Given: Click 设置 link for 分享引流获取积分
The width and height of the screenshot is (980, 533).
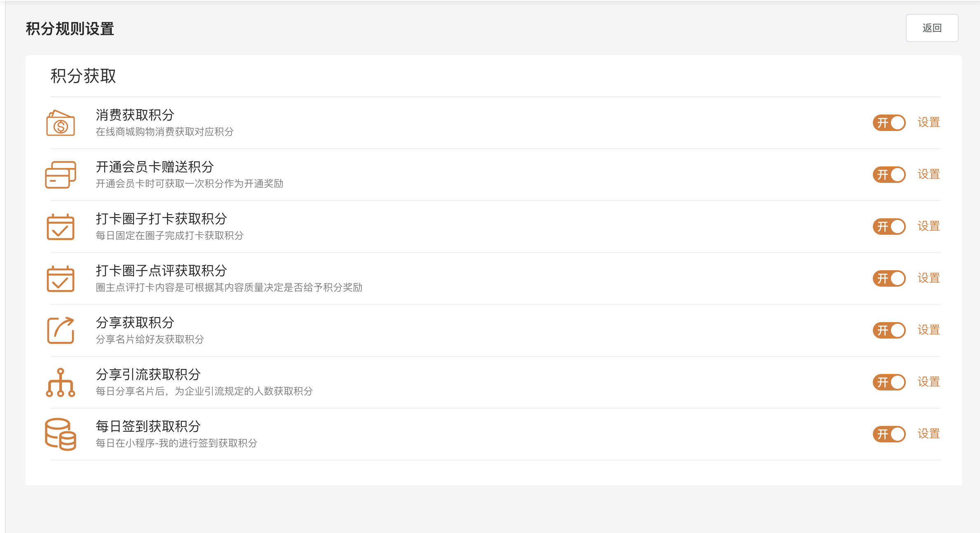Looking at the screenshot, I should coord(928,382).
